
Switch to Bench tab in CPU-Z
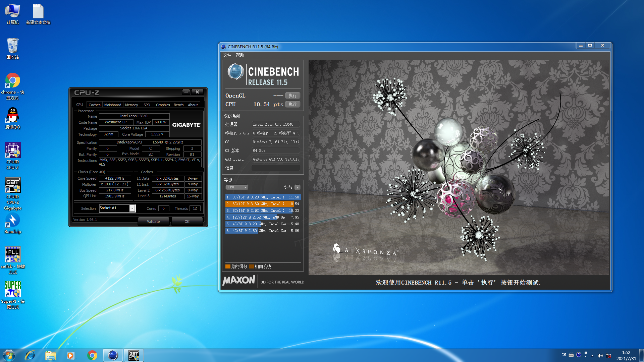click(x=179, y=105)
